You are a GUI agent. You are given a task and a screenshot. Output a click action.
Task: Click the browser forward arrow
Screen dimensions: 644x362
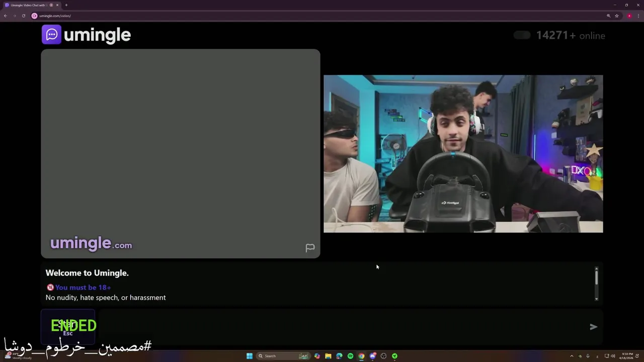[x=15, y=16]
